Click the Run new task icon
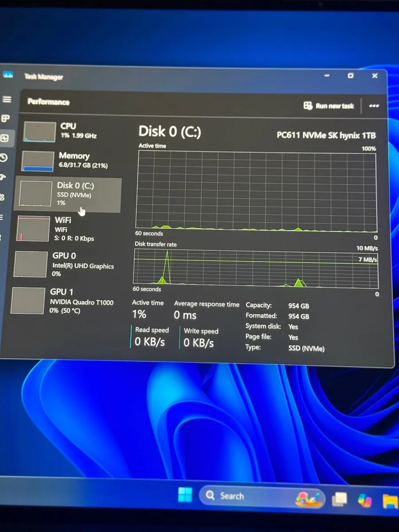This screenshot has height=532, width=399. coord(308,106)
